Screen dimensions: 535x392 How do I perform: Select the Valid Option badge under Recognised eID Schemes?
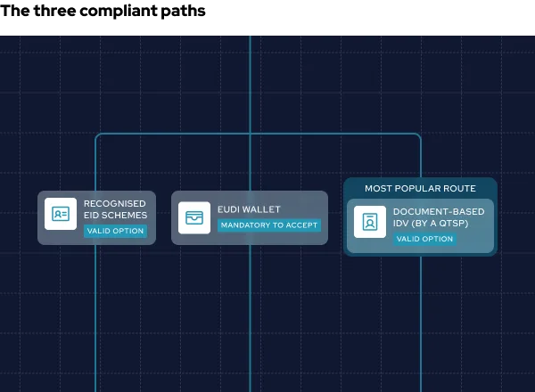click(115, 231)
